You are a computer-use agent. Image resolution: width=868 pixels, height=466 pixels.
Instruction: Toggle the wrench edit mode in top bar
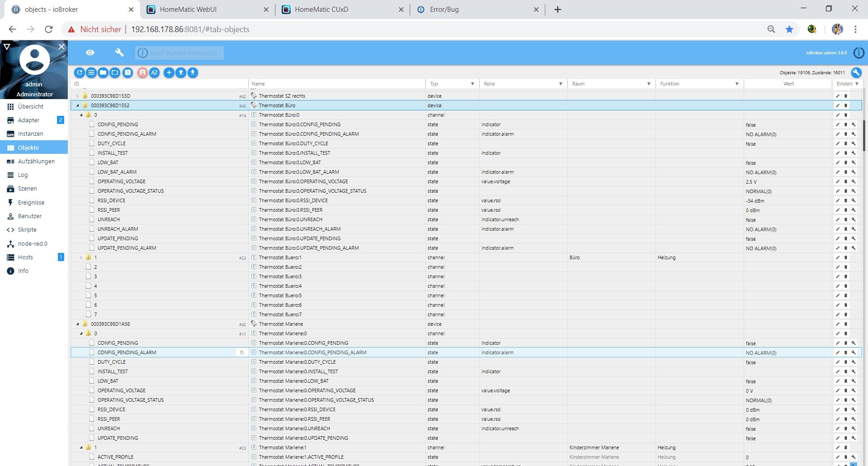119,53
